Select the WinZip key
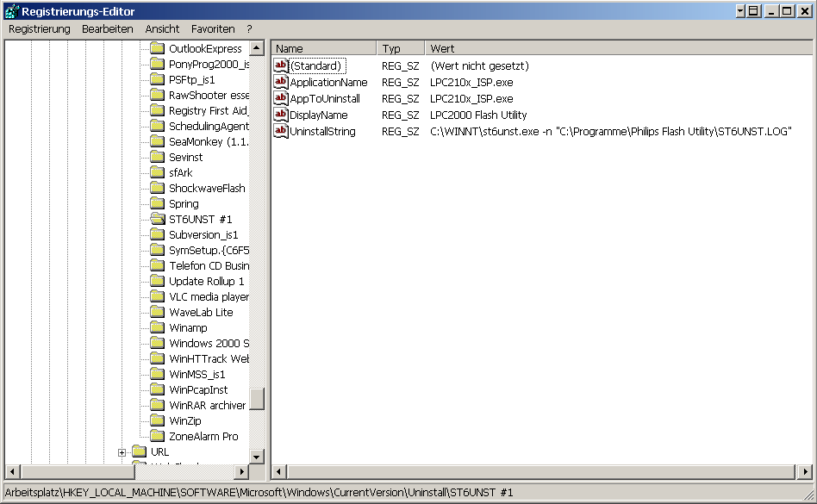 point(185,420)
